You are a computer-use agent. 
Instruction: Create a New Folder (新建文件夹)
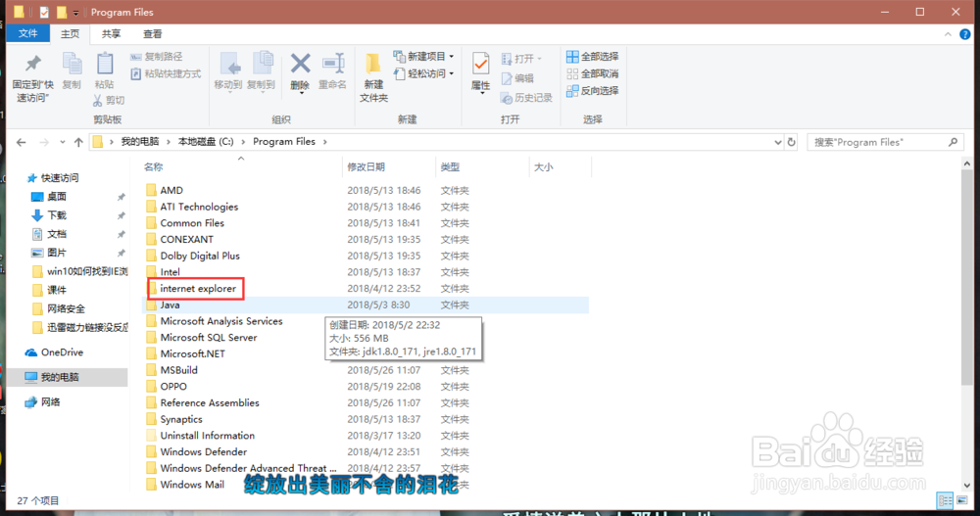[373, 76]
